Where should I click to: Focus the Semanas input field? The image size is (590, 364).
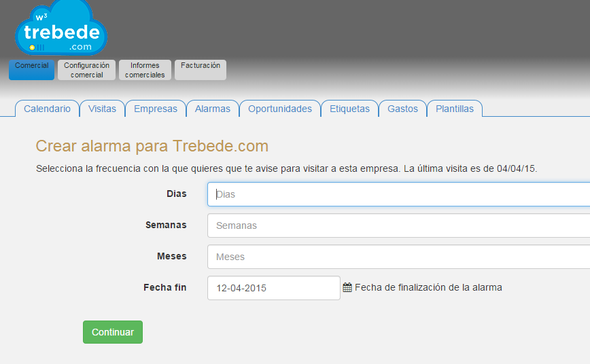[398, 225]
